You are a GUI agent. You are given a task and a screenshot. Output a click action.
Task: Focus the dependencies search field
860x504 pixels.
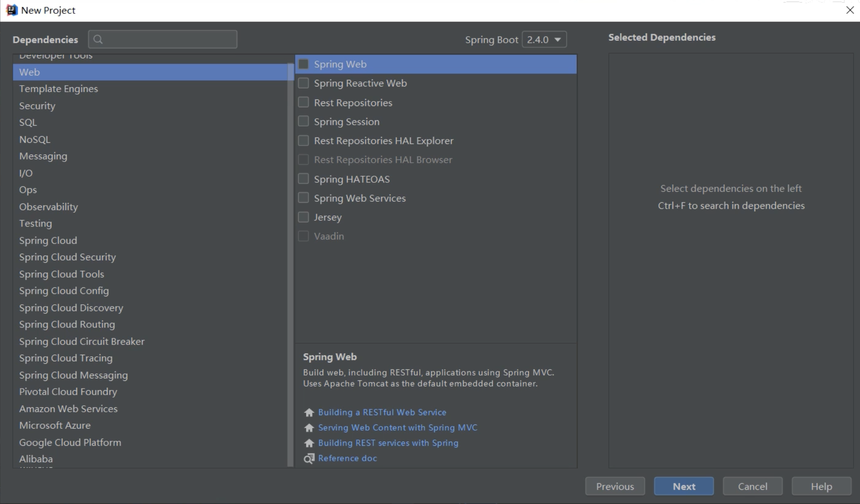tap(163, 39)
